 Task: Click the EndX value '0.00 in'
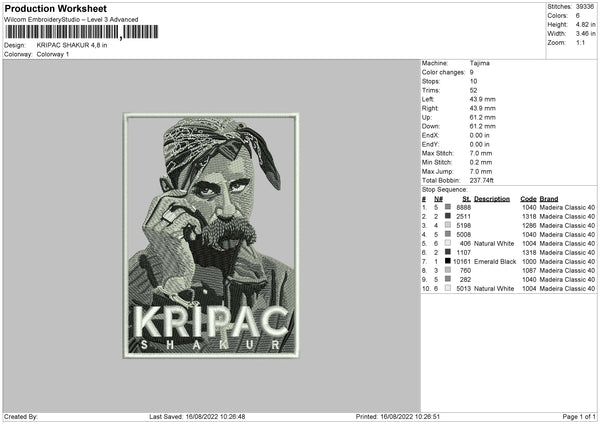coord(479,135)
